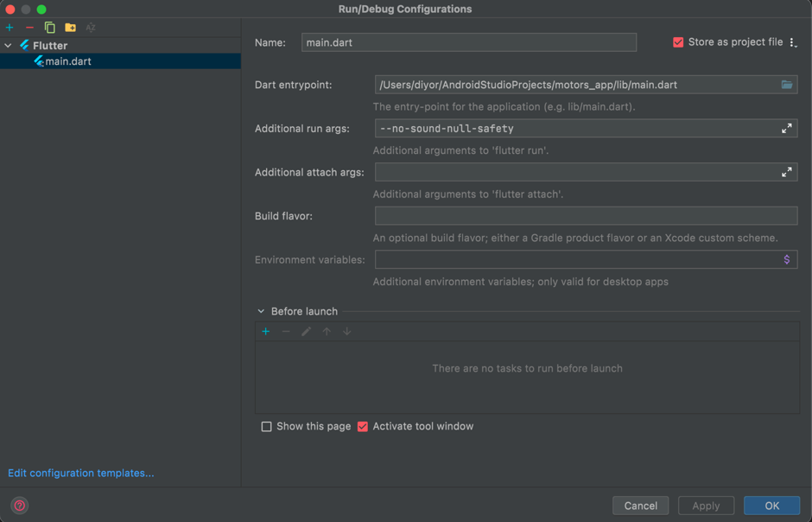
Task: Expand the Additional attach args field
Action: click(786, 172)
